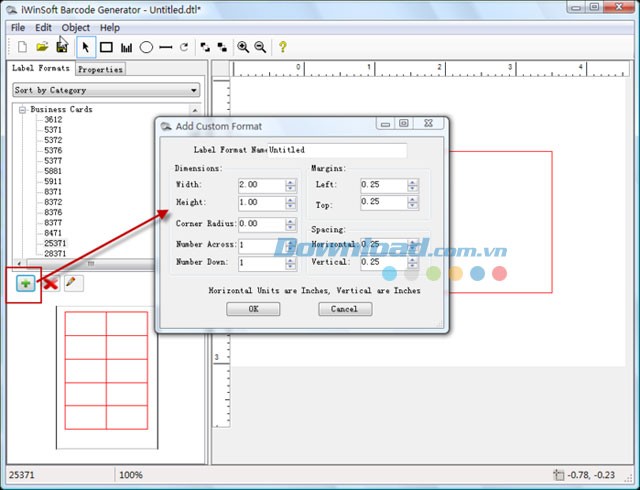This screenshot has height=490, width=640.
Task: Select the barcode tool
Action: (127, 48)
